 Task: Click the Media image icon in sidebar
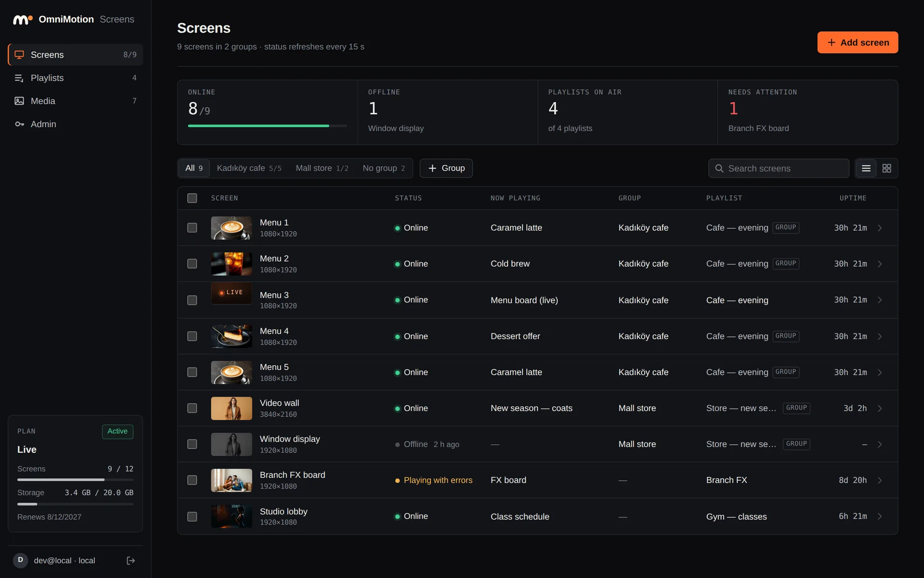[x=19, y=101]
